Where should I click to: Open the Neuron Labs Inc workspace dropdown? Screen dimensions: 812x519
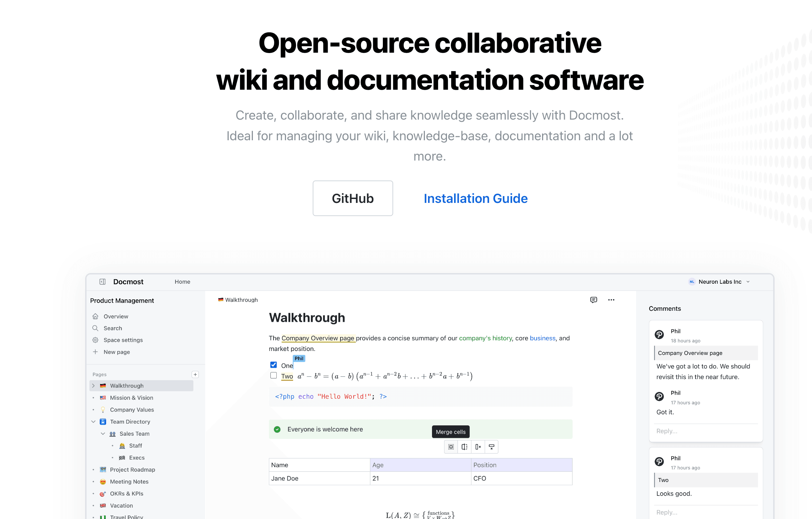[720, 282]
